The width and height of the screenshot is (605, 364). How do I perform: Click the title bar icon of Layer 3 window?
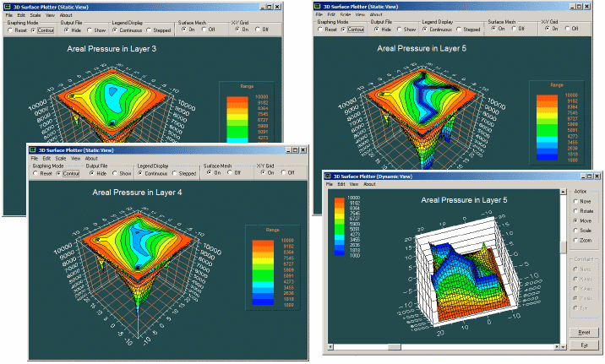tap(8, 7)
